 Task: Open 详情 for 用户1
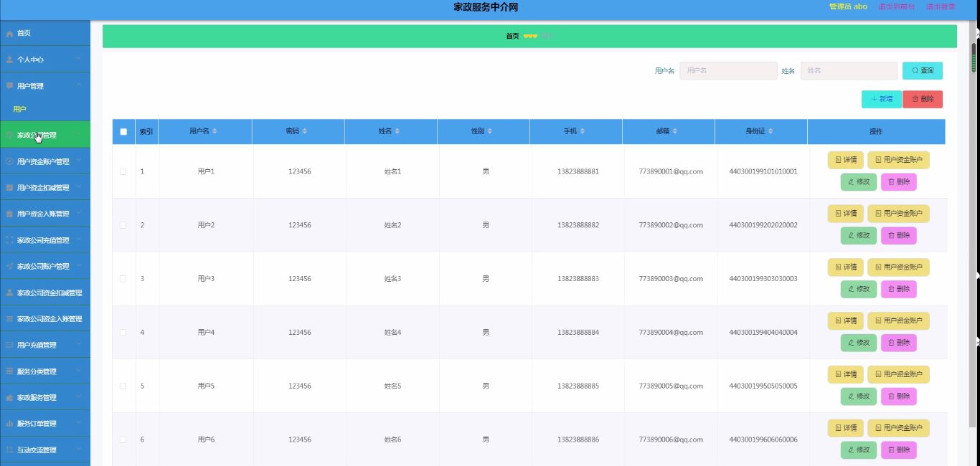pos(846,160)
